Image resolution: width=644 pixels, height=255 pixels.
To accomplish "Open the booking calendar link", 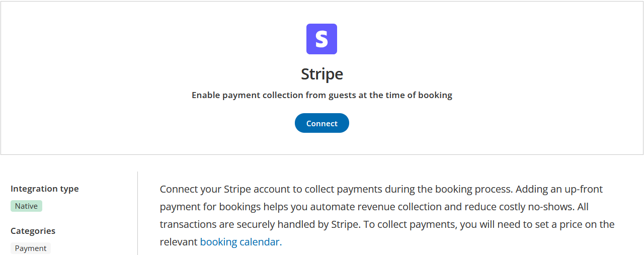I will click(239, 242).
